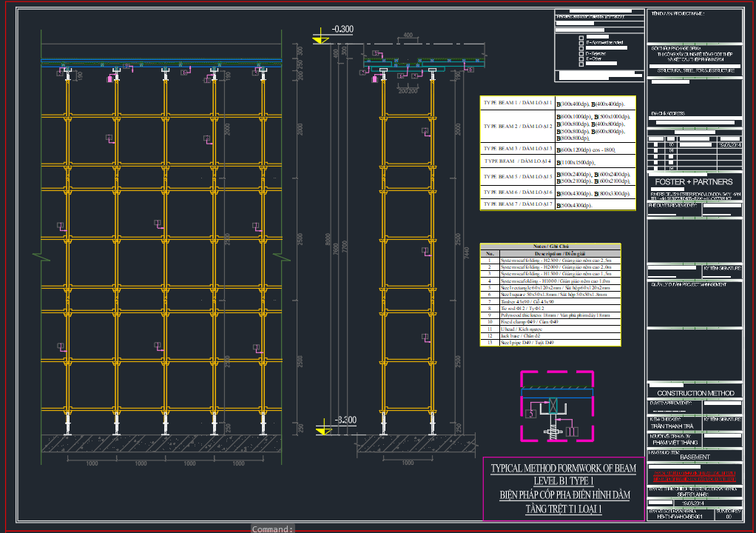Select the blue plywood strip atop left elevation
756x533 pixels.
[x=161, y=60]
